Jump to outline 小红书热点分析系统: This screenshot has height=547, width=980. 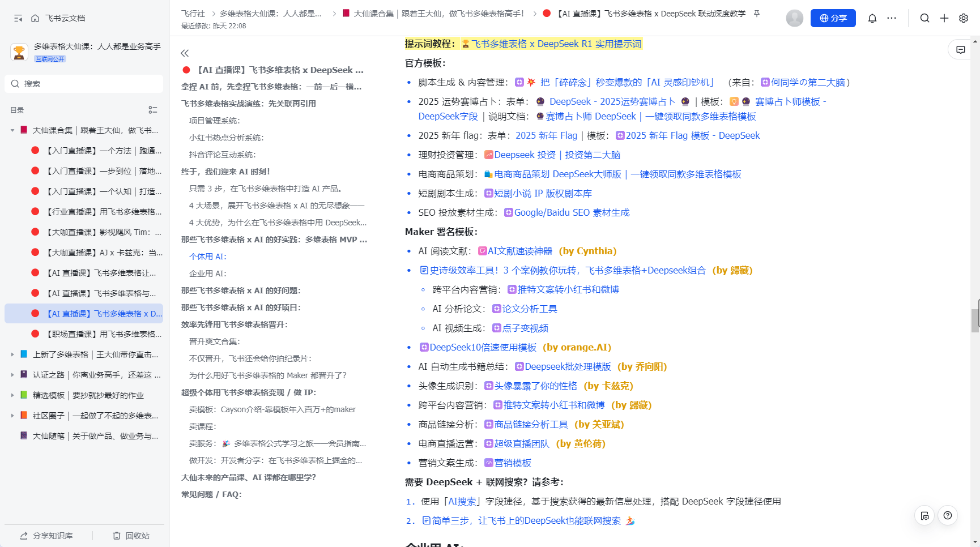click(227, 138)
